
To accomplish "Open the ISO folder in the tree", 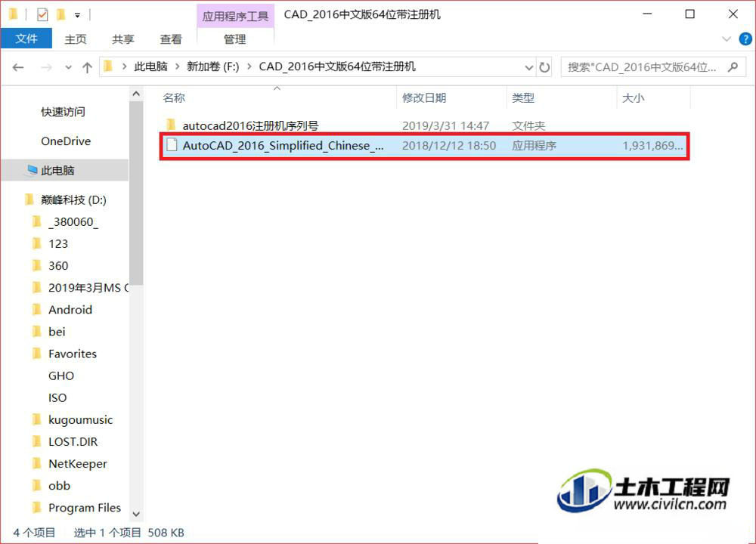I will 58,398.
